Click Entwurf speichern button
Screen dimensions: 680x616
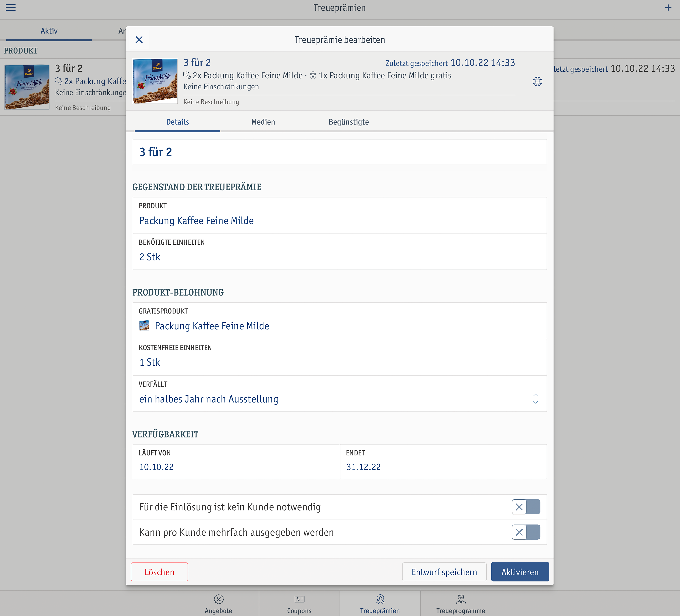444,572
